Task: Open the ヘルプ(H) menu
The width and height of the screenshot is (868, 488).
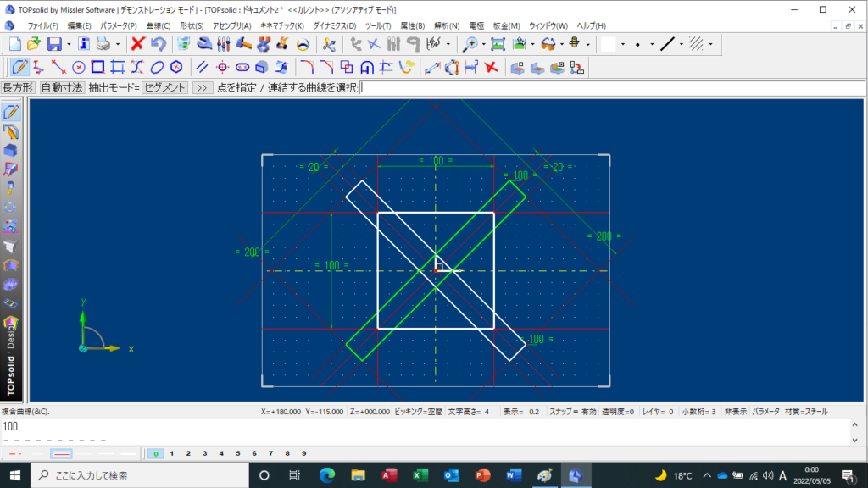Action: tap(591, 26)
